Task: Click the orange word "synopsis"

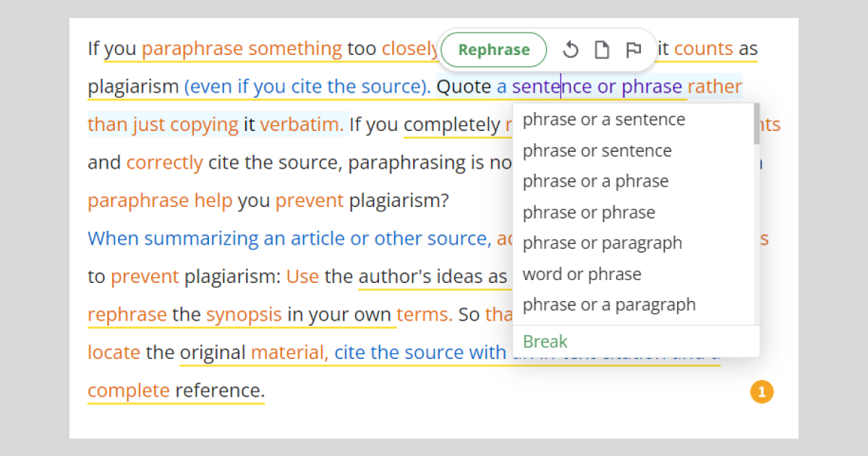Action: tap(244, 315)
